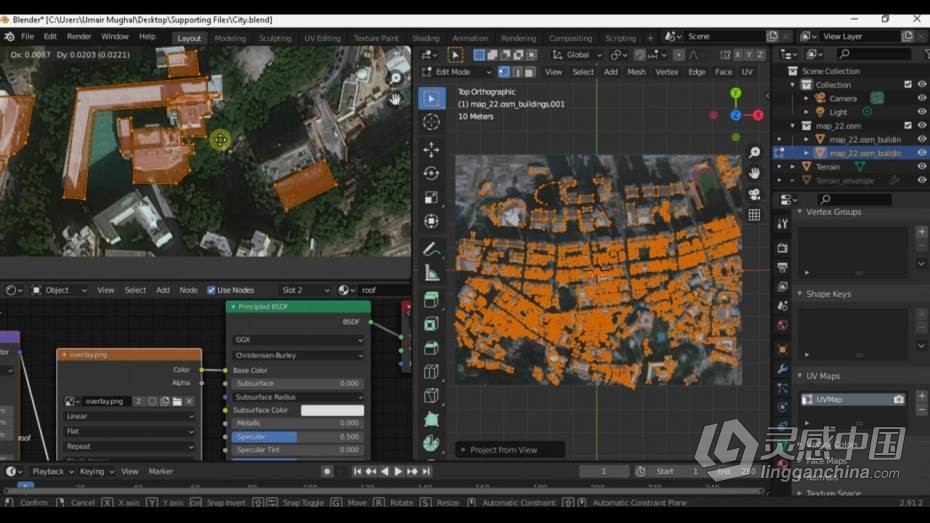The width and height of the screenshot is (930, 523).
Task: Open file browser for overlay.png image
Action: point(177,401)
